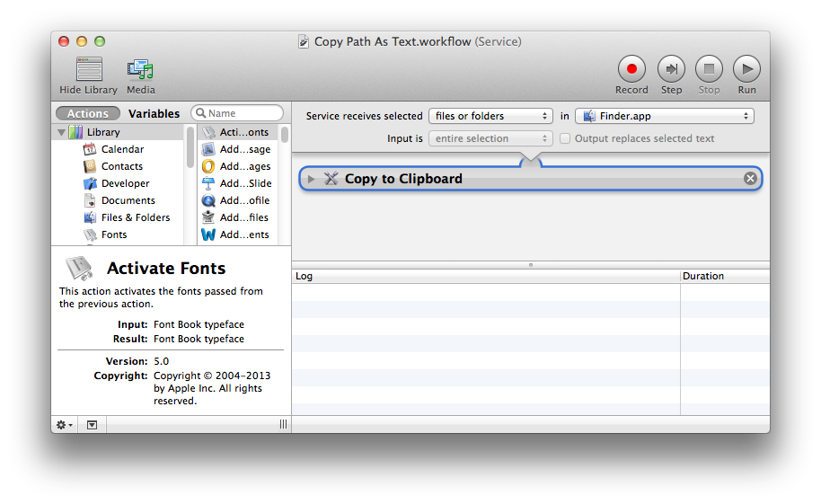
Task: Click the Name search field
Action: tap(237, 113)
